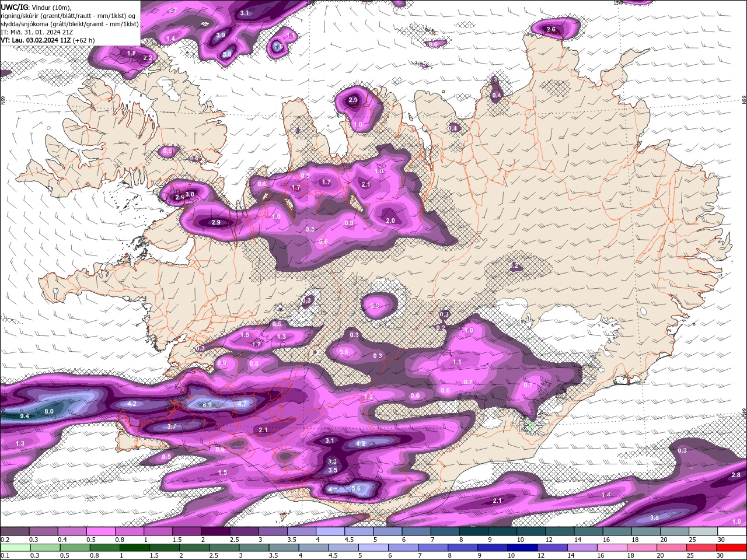Click the pale green 0.1–0.3 rain legend swatch

point(15,548)
